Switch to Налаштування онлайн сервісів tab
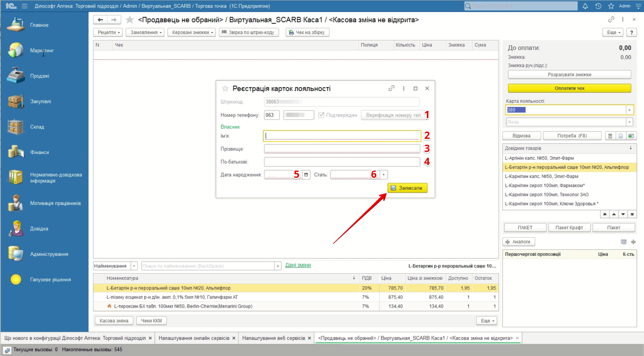This screenshot has width=644, height=356. (x=194, y=338)
